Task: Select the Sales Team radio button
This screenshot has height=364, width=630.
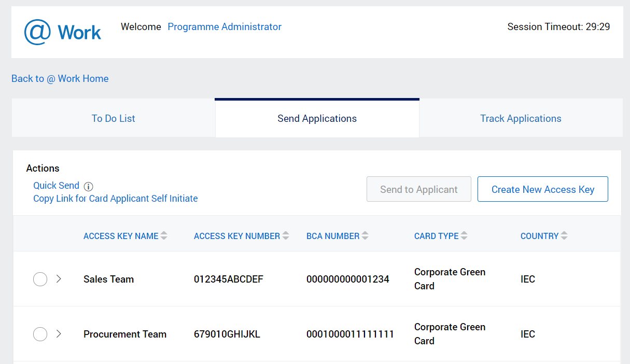Action: pos(40,279)
